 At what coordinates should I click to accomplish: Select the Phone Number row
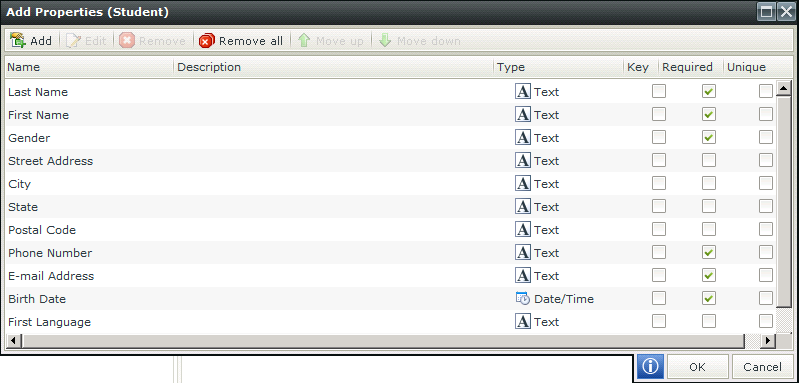click(390, 253)
